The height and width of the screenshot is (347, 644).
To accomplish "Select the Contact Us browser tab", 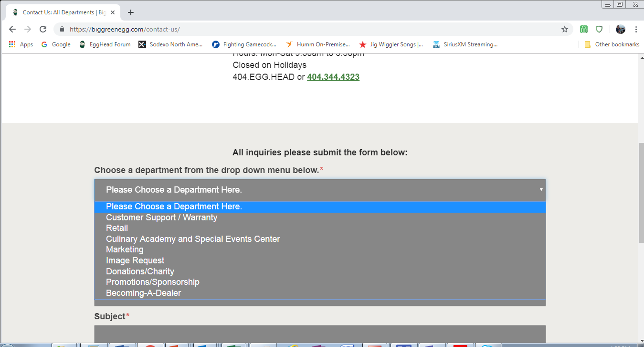I will click(62, 12).
